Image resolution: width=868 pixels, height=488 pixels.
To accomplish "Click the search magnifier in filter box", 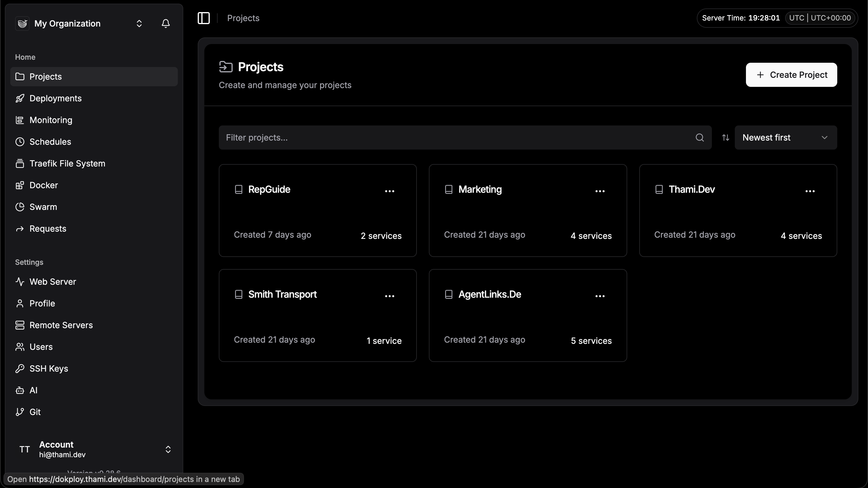I will (700, 138).
